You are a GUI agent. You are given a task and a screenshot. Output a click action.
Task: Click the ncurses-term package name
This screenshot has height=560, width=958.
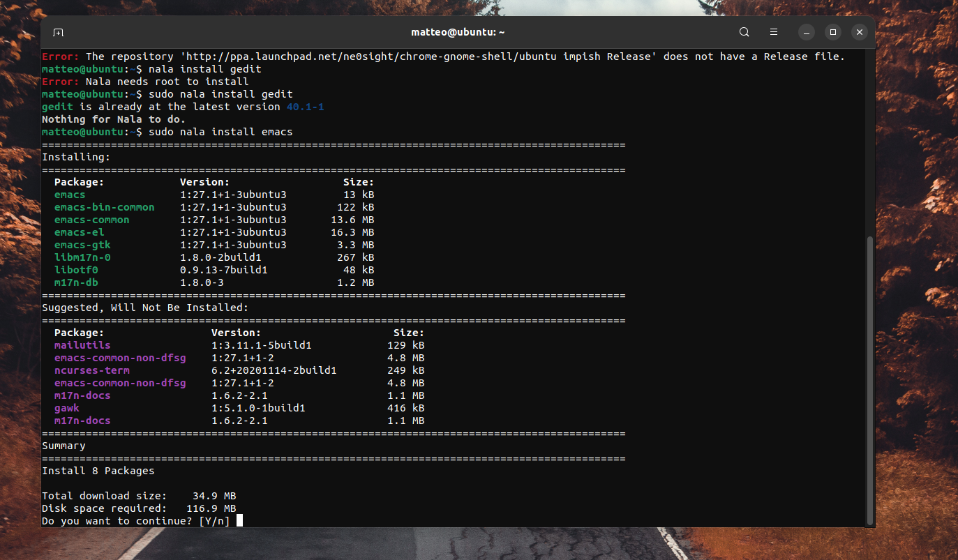[x=91, y=370]
